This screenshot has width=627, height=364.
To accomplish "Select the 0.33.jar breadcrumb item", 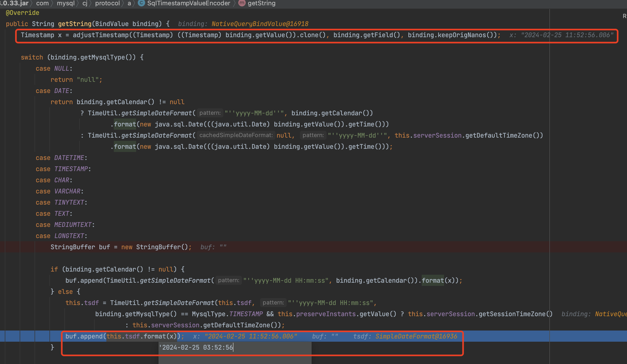I will coord(15,3).
